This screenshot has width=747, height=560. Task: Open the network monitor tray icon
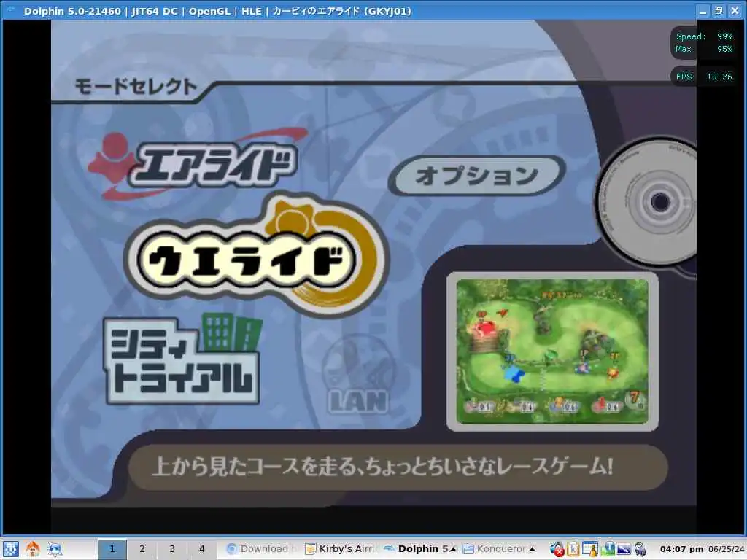pos(608,550)
